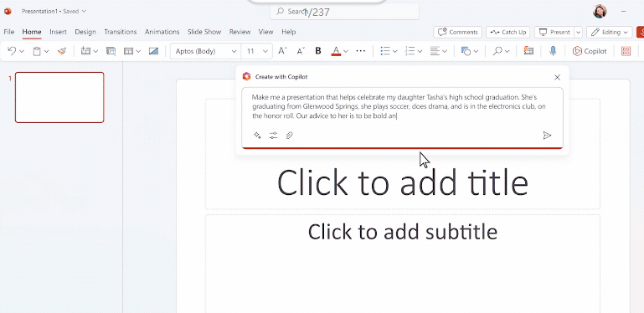The height and width of the screenshot is (313, 644).
Task: Expand the Layout dropdown arrow
Action: coord(138,51)
